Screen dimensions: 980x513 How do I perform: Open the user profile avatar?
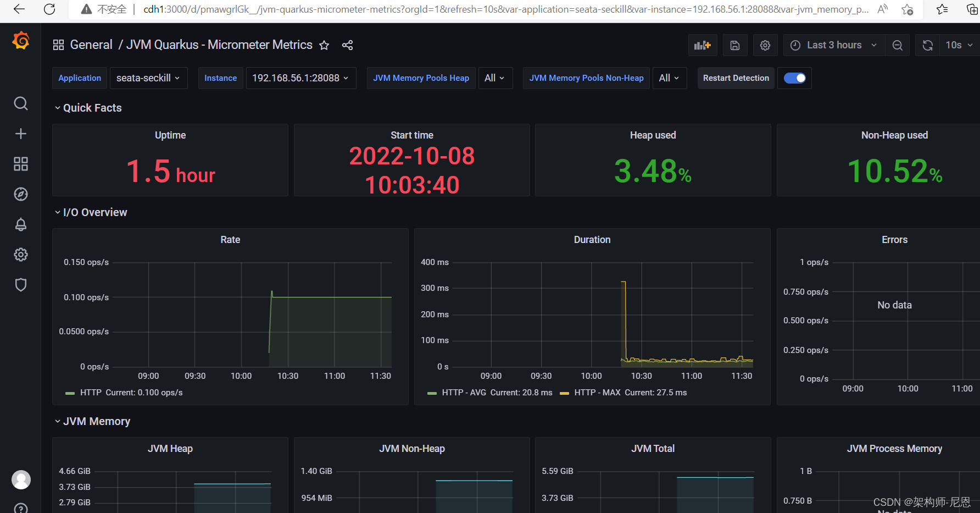click(x=21, y=480)
